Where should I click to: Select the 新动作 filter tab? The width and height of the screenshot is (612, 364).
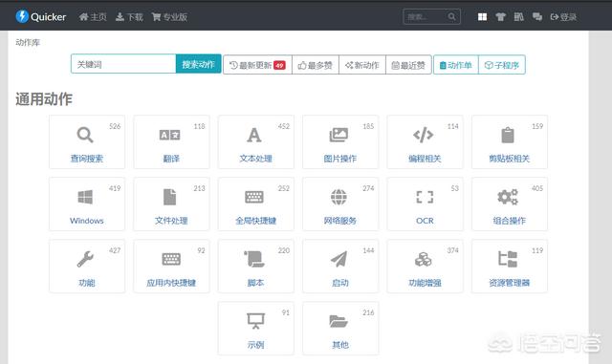362,65
